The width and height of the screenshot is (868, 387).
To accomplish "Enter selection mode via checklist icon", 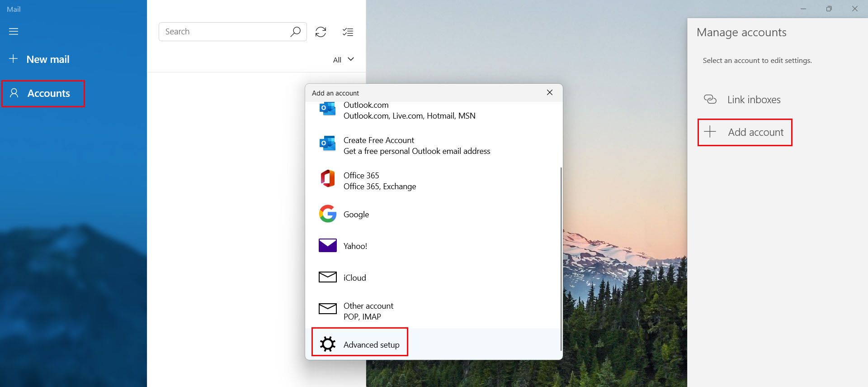I will coord(348,32).
